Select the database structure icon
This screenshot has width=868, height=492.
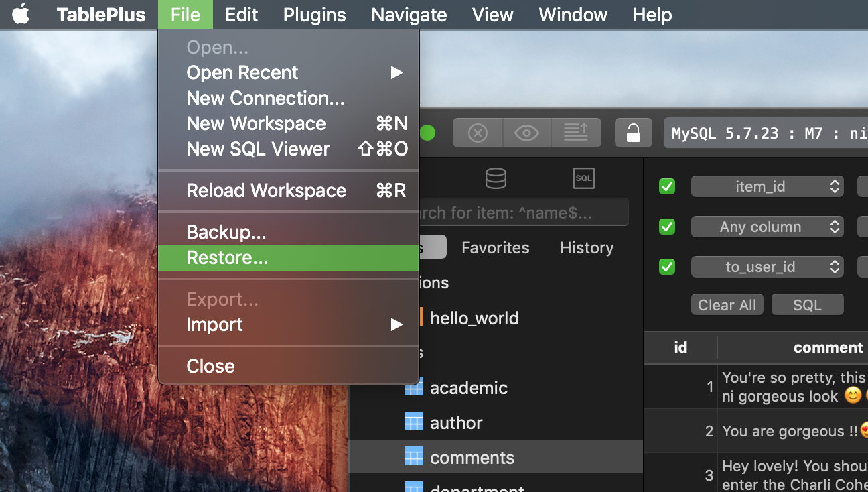(496, 178)
